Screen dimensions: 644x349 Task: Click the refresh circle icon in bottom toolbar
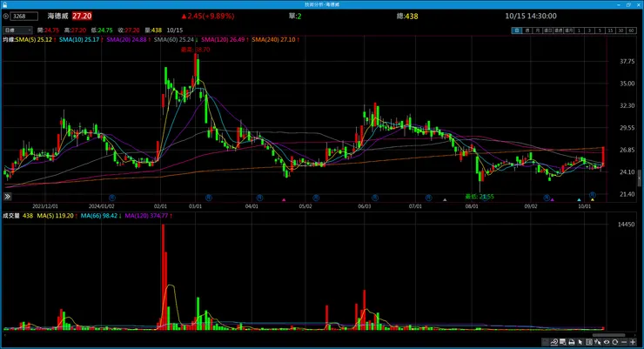coord(614,342)
